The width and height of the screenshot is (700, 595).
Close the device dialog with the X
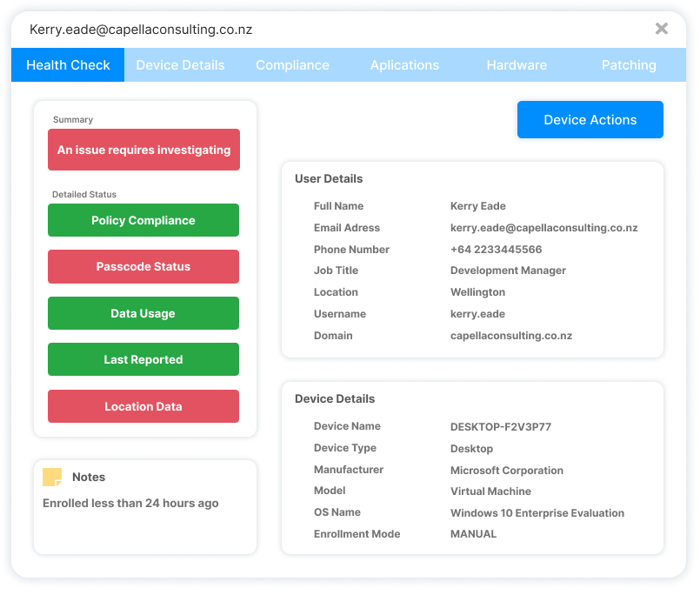tap(661, 29)
